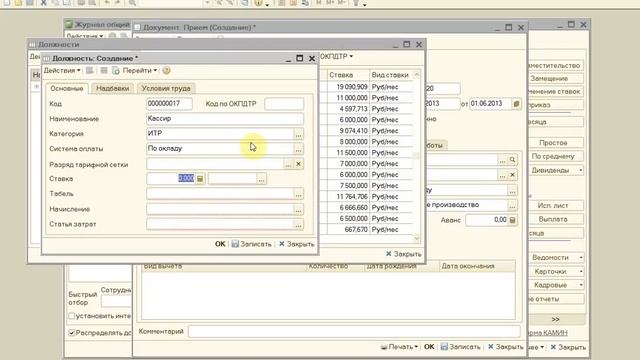Screen dimensions: 640x360
Task: Select row with rate 667,670
Action: (370, 230)
